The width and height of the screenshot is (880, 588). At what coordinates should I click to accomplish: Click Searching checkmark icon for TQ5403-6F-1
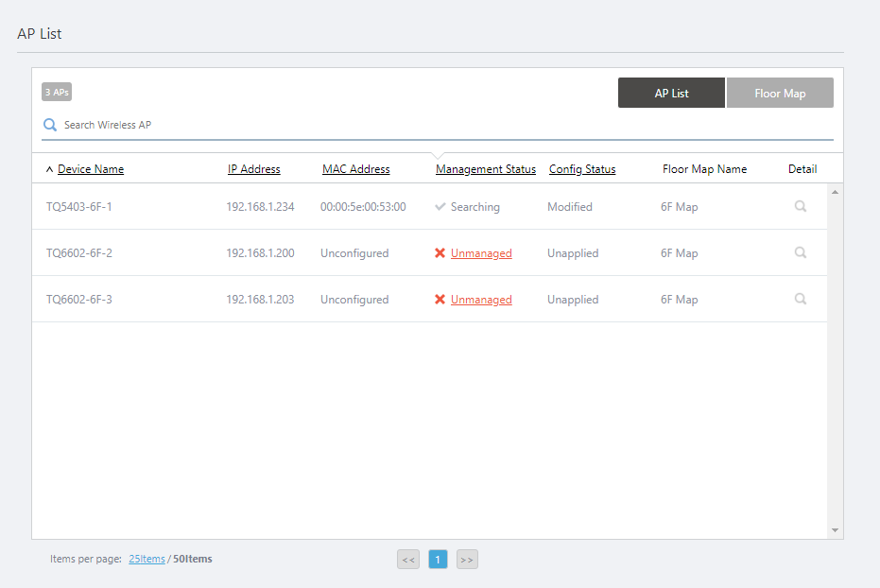pyautogui.click(x=440, y=207)
